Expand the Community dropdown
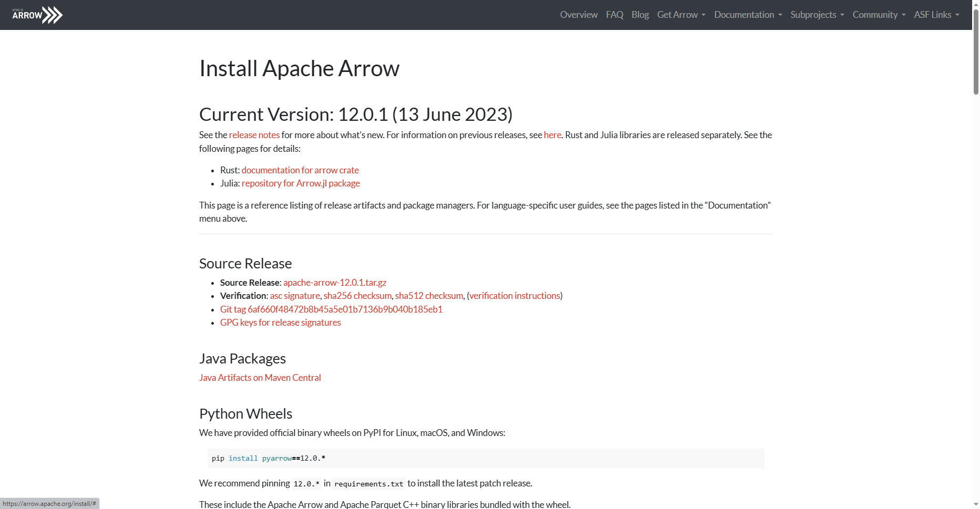The image size is (980, 509). (879, 15)
